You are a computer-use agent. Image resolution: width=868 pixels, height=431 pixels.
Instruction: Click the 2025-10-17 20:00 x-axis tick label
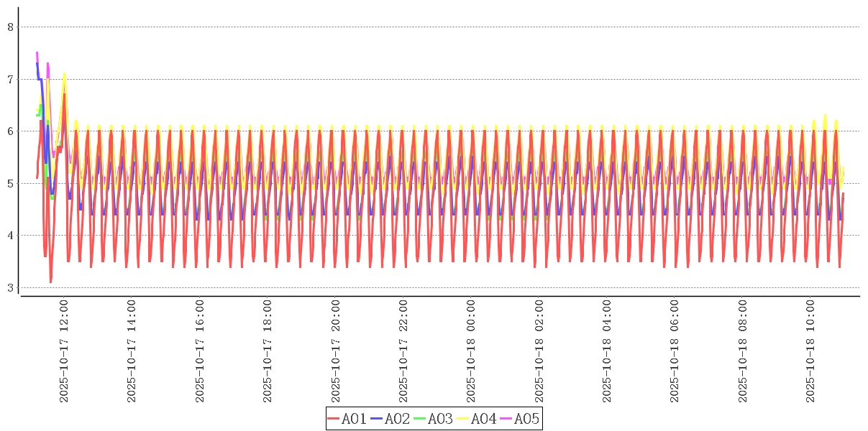336,352
